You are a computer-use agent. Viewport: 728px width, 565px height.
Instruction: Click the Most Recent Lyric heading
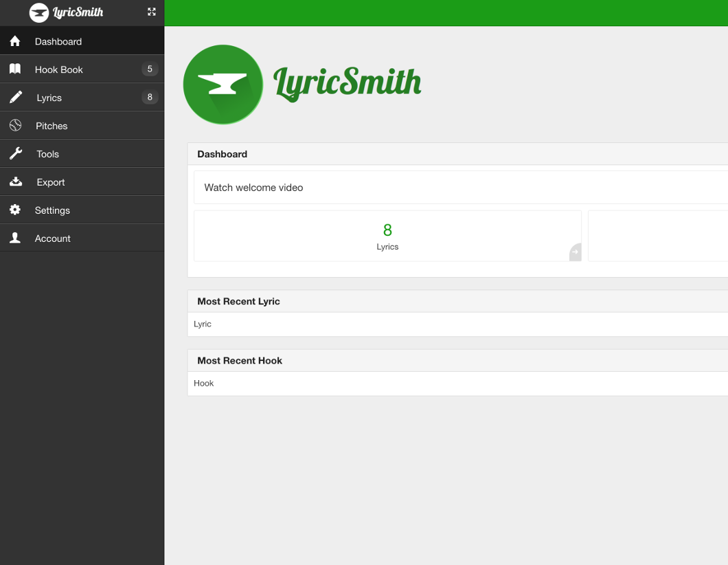click(238, 301)
